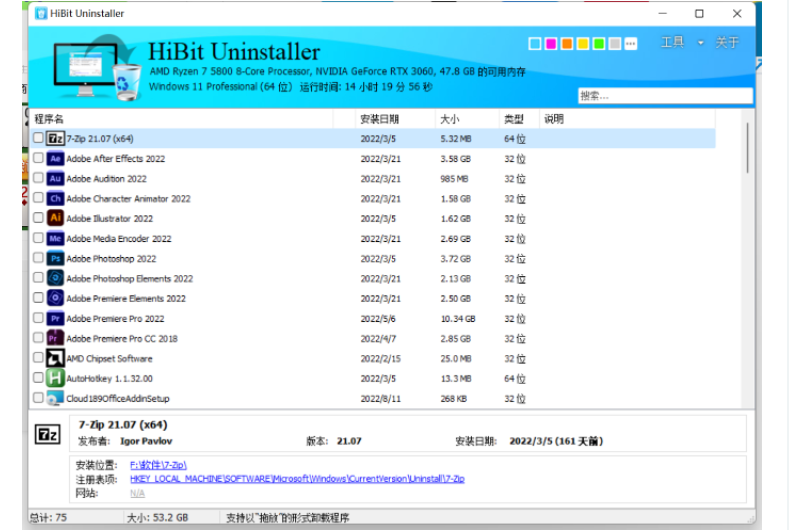789x530 pixels.
Task: Click the 2022/8/11 install date cell
Action: tap(380, 399)
